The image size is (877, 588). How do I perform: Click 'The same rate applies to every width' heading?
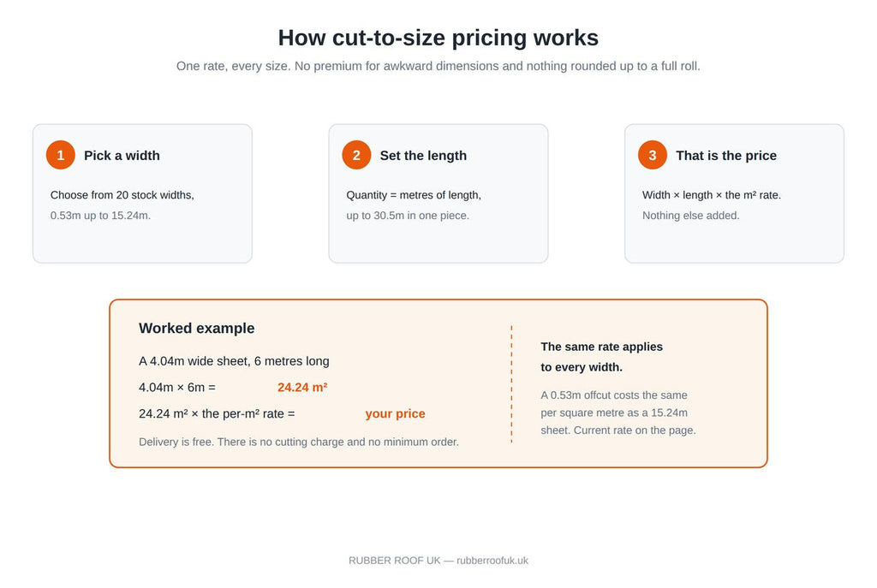coord(601,357)
